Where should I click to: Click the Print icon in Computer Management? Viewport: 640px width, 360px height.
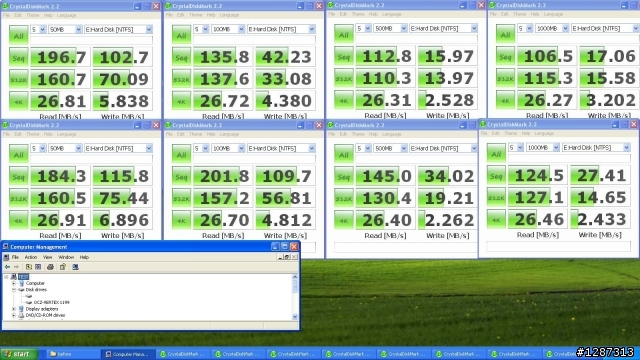50,267
